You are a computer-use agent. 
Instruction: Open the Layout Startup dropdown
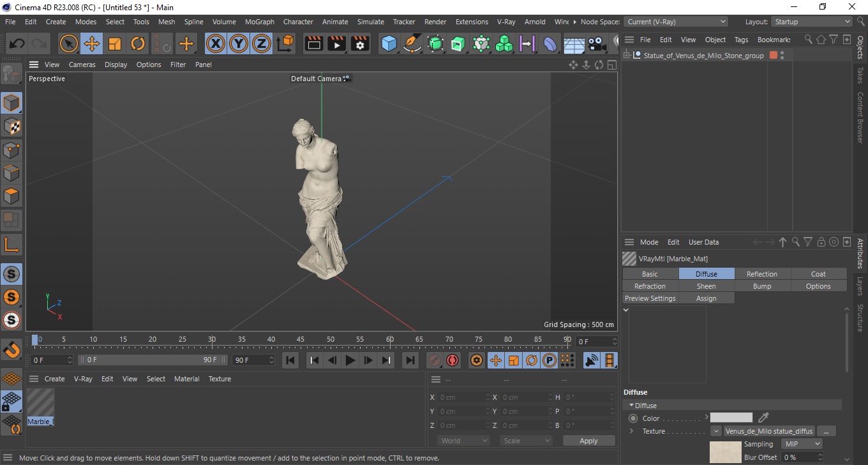pyautogui.click(x=811, y=22)
